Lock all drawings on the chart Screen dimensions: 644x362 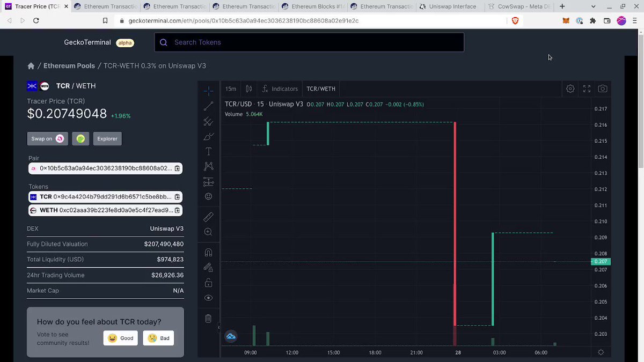coord(208,282)
